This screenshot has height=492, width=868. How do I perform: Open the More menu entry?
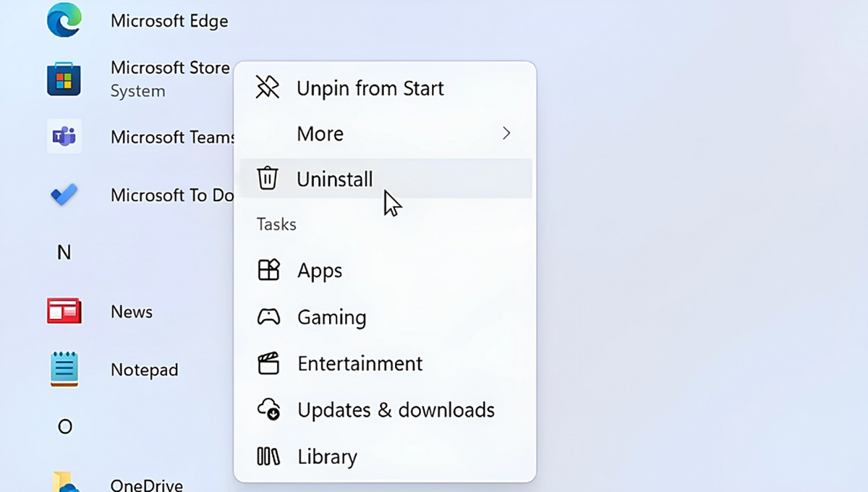point(386,133)
